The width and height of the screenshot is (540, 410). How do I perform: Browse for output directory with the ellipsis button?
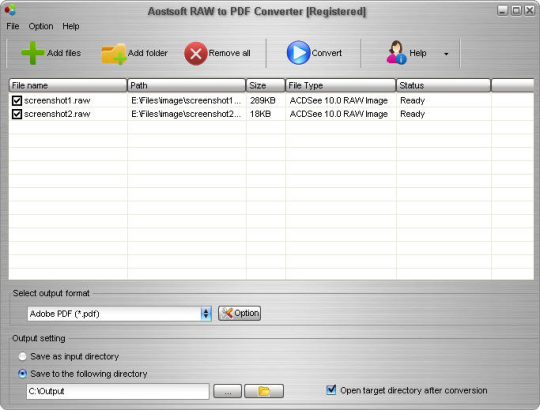click(x=227, y=391)
